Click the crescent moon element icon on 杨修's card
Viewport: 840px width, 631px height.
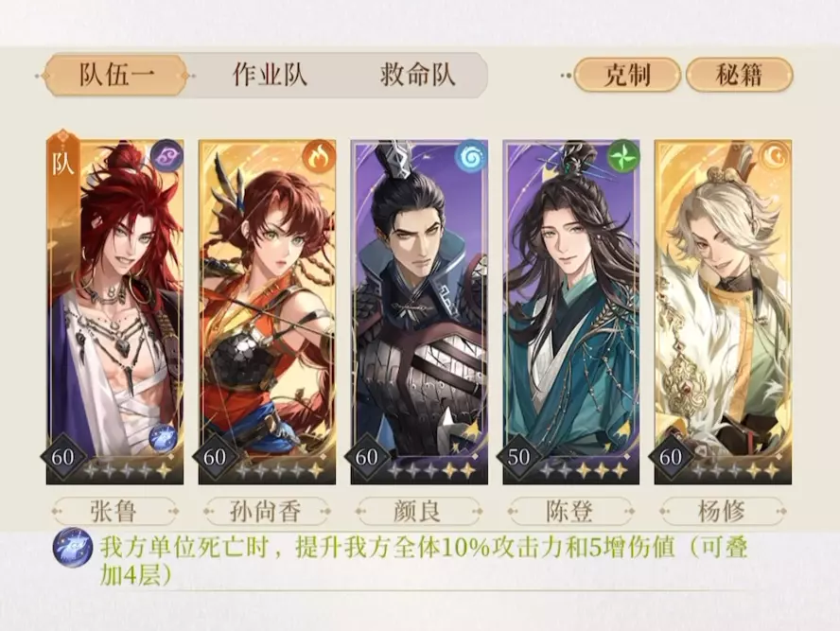775,156
